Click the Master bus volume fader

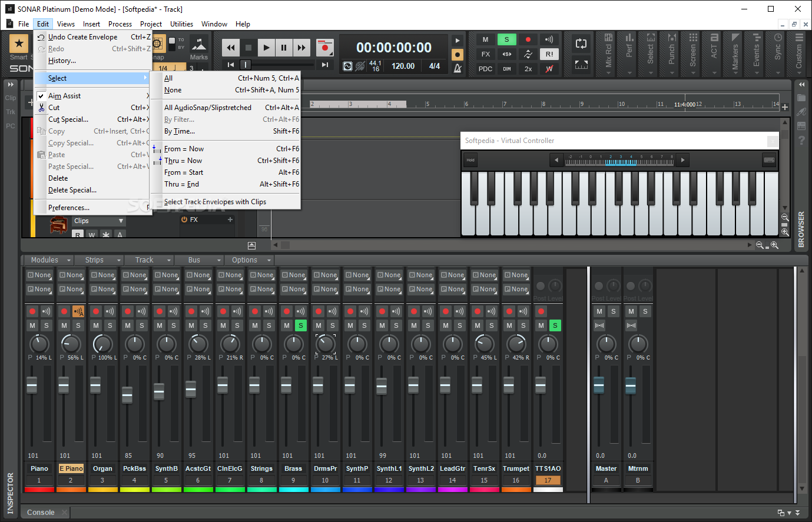[x=599, y=385]
